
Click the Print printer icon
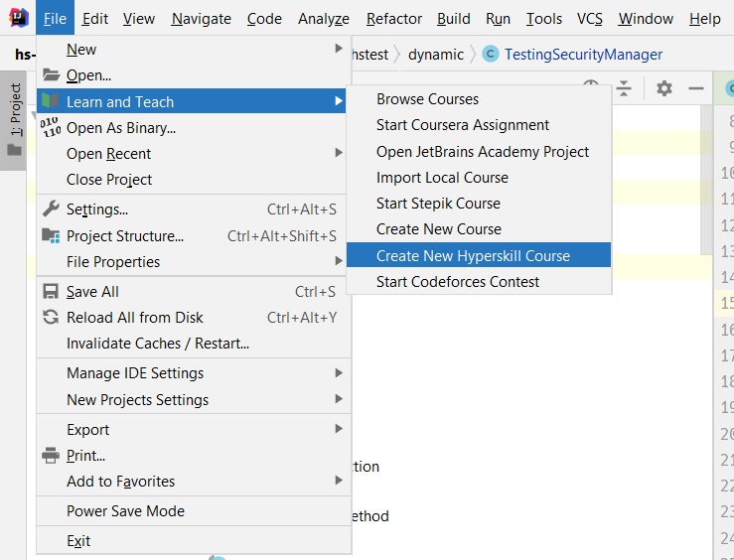pyautogui.click(x=51, y=455)
